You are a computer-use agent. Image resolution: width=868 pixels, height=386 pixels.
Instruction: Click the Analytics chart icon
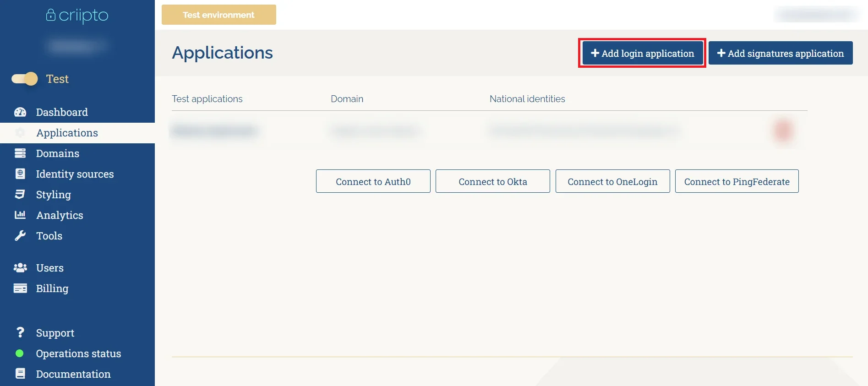(20, 215)
